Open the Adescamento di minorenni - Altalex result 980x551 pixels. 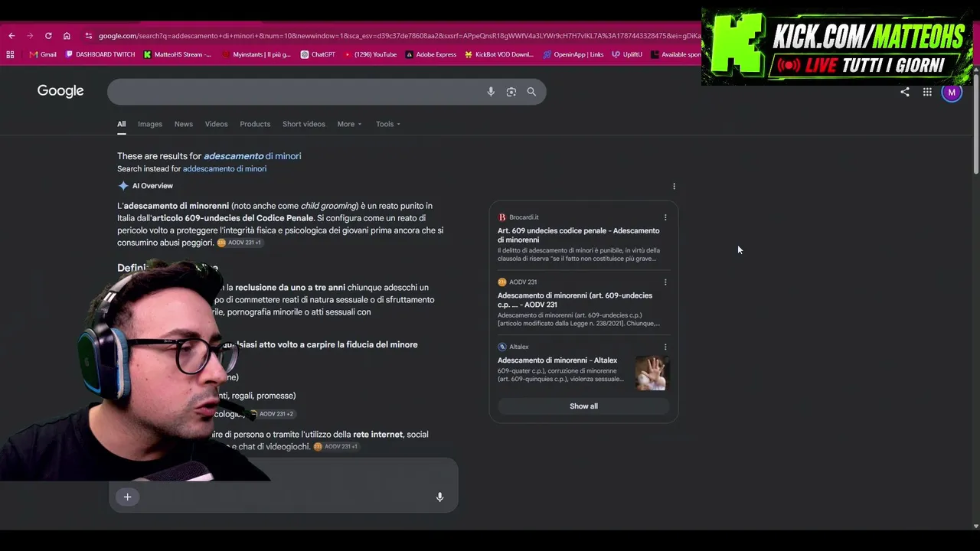[x=557, y=360]
